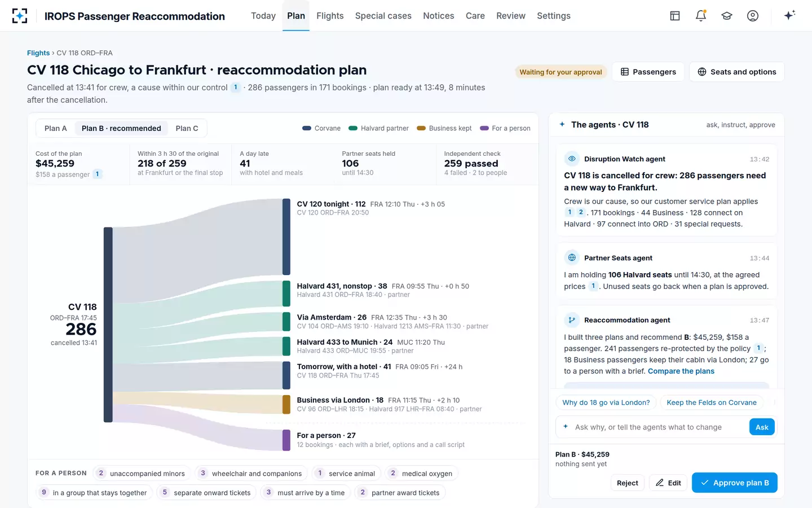Focus the "Ask why" agent input field
812x508 pixels.
[659, 427]
